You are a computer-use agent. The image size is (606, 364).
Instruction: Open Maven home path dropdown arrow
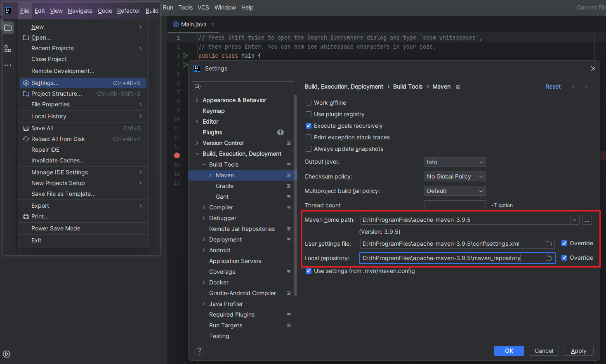[x=575, y=220]
